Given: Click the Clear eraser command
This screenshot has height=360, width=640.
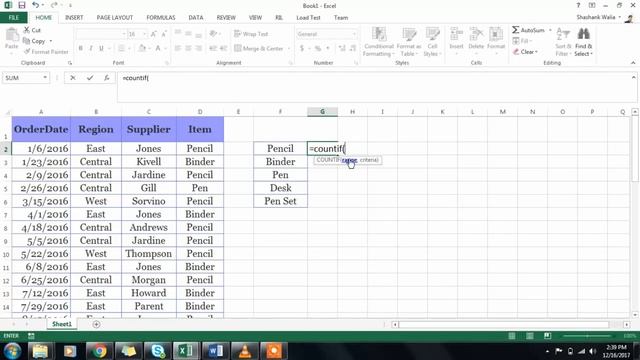Looking at the screenshot, I should [x=525, y=52].
